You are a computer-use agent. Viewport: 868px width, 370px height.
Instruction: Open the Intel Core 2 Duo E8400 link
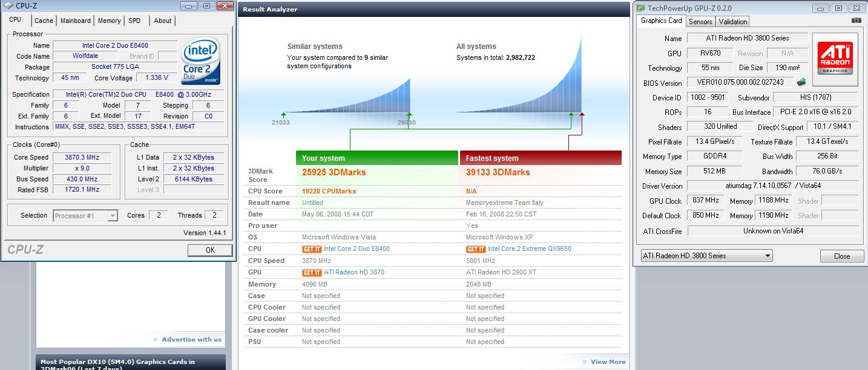pyautogui.click(x=357, y=249)
